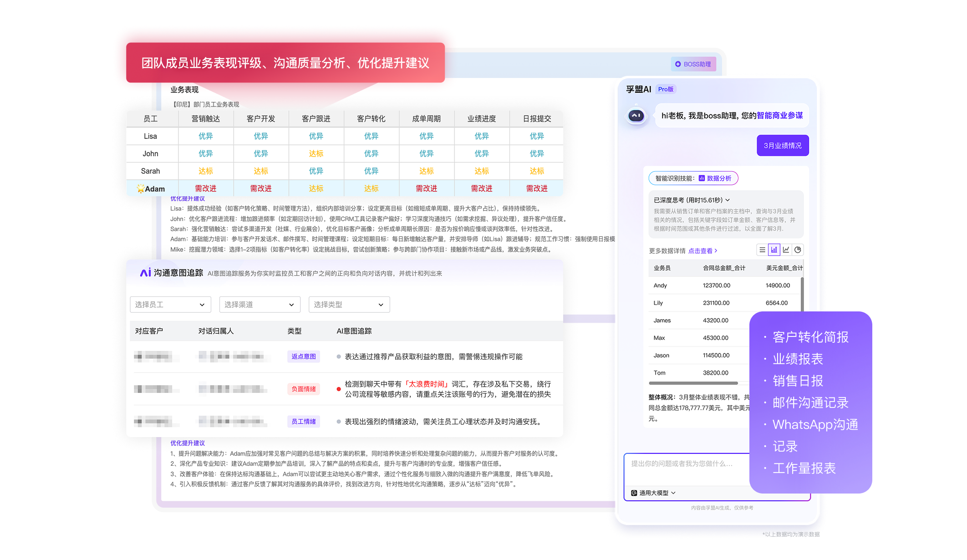Switch to list table view icon
967x560 pixels.
tap(762, 250)
